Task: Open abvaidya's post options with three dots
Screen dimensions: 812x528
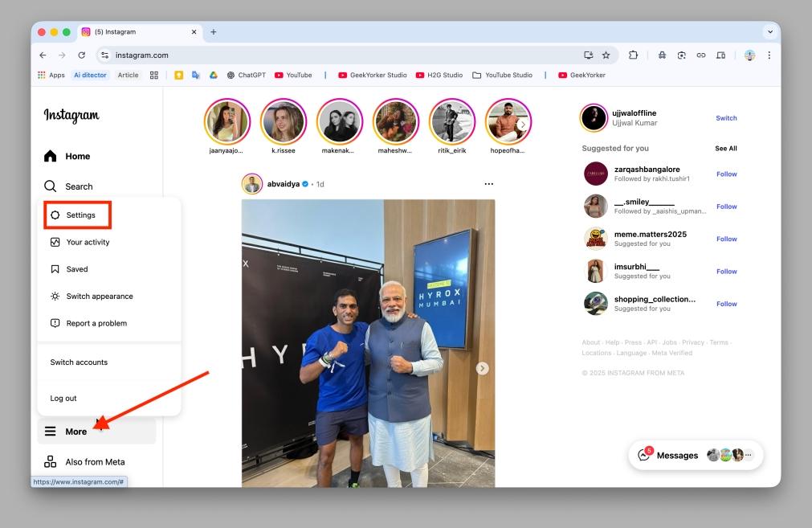Action: [489, 184]
